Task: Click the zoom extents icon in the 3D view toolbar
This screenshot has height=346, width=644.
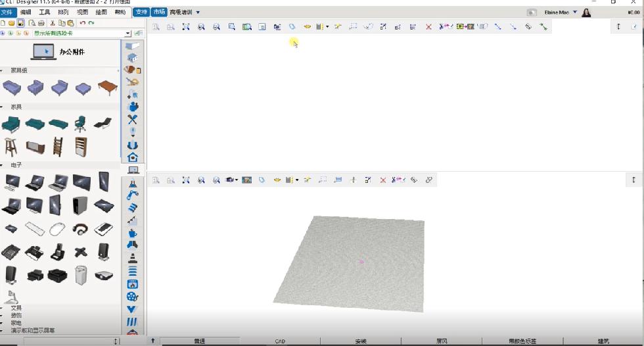Action: point(186,180)
